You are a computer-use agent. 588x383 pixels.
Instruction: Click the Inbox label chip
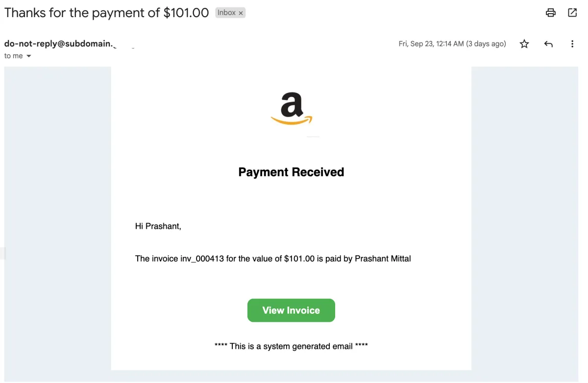[x=226, y=13]
